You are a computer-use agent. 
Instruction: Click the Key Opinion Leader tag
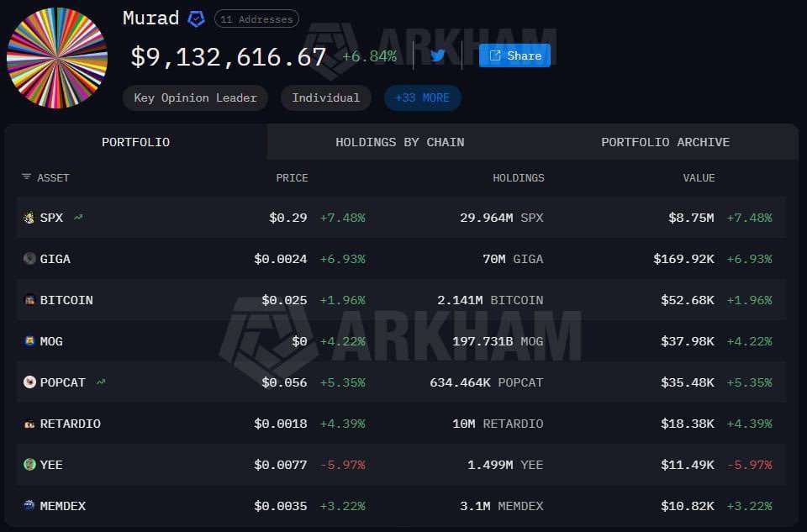pos(195,97)
